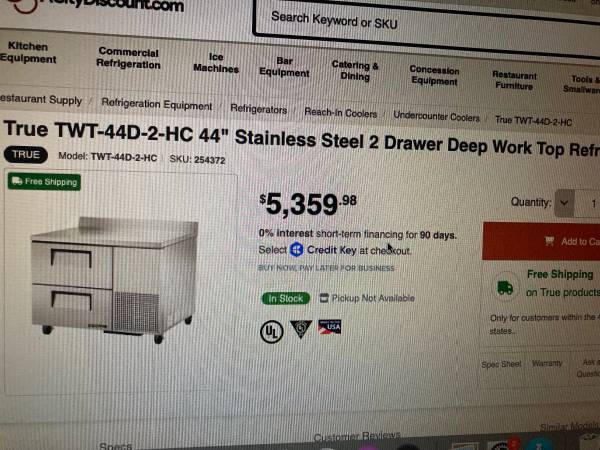Click the Free Shipping badge on image
Viewport: 600px width, 450px height.
[44, 182]
